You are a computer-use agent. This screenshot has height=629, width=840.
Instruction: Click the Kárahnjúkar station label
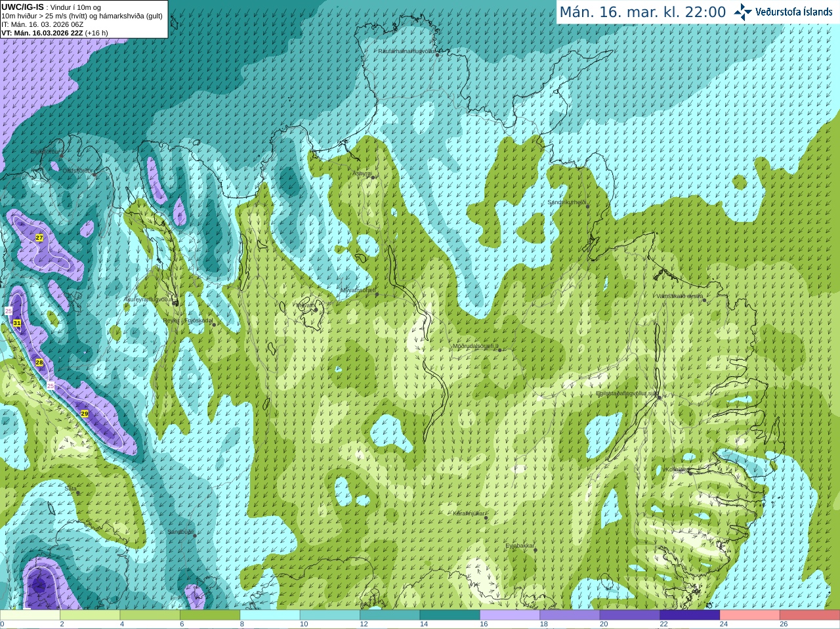coord(469,513)
